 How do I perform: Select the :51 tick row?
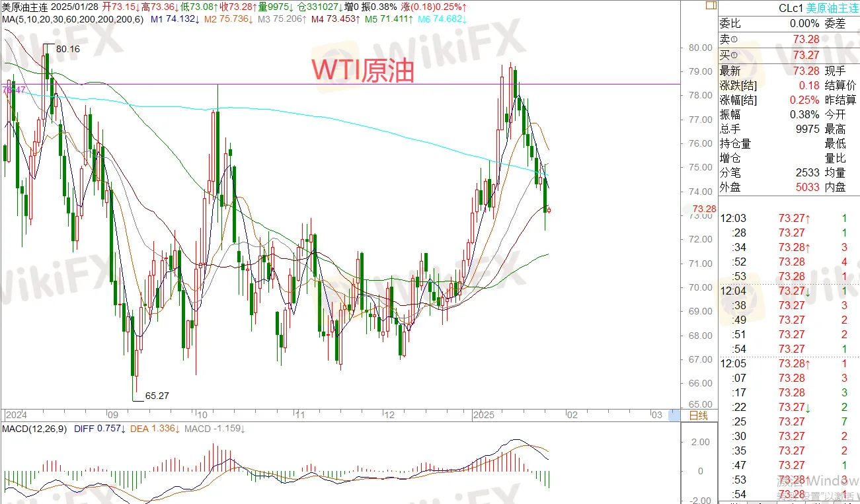click(x=789, y=334)
